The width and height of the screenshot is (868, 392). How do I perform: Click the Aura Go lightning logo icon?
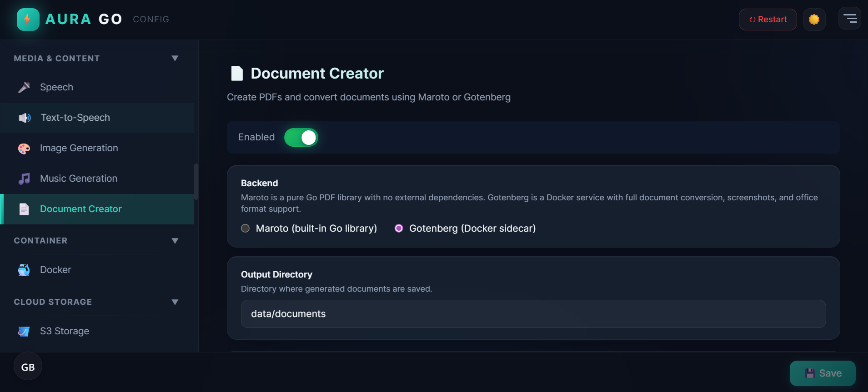point(28,19)
